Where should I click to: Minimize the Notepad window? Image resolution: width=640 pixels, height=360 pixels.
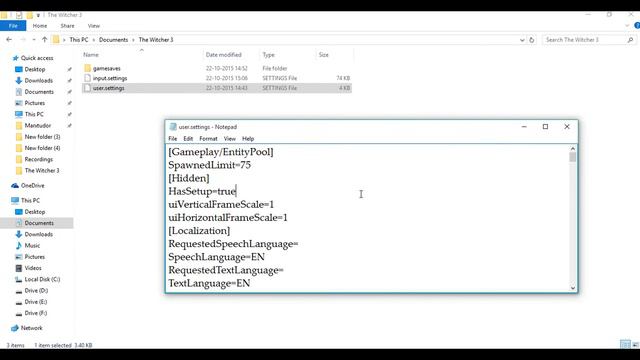(x=524, y=127)
